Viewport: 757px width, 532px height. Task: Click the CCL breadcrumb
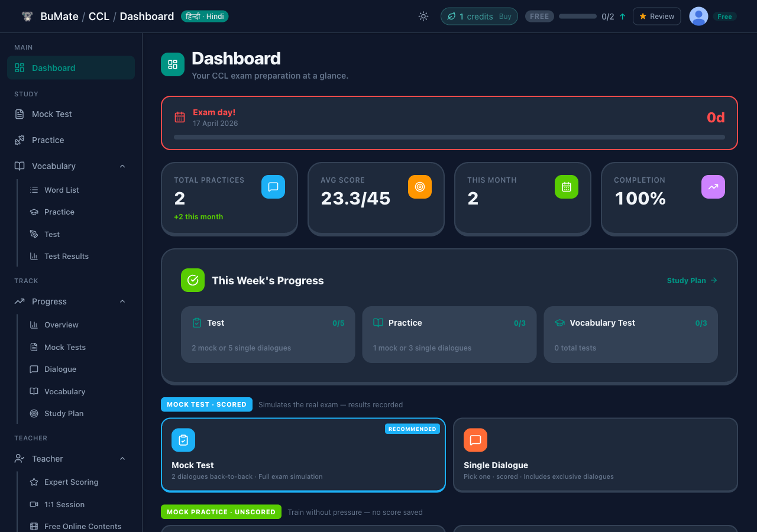click(x=99, y=17)
